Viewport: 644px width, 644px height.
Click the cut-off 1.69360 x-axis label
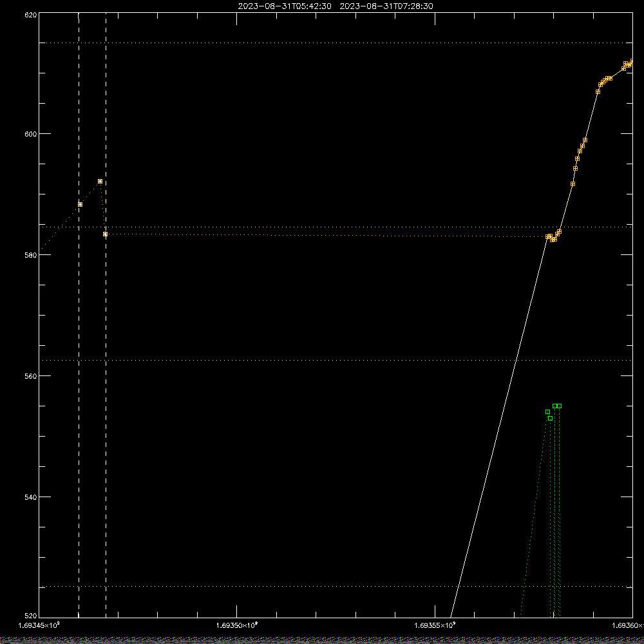click(628, 625)
